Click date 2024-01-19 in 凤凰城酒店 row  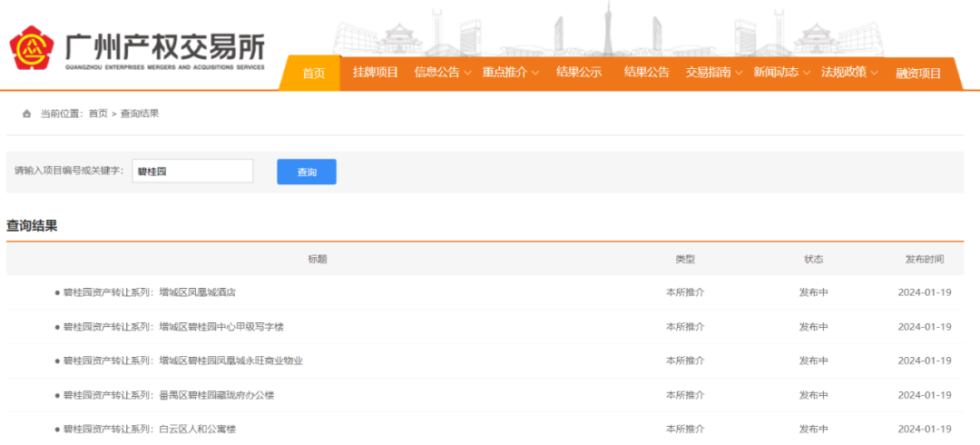tap(925, 292)
